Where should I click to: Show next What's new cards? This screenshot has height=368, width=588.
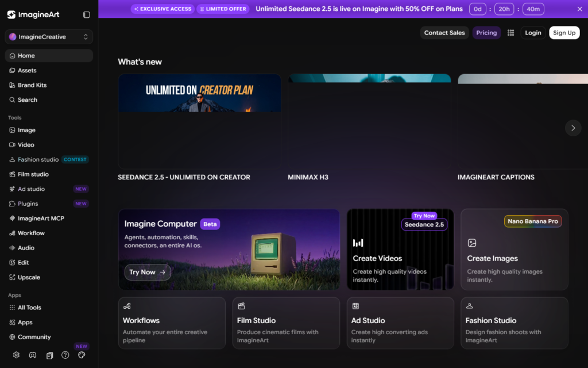572,128
